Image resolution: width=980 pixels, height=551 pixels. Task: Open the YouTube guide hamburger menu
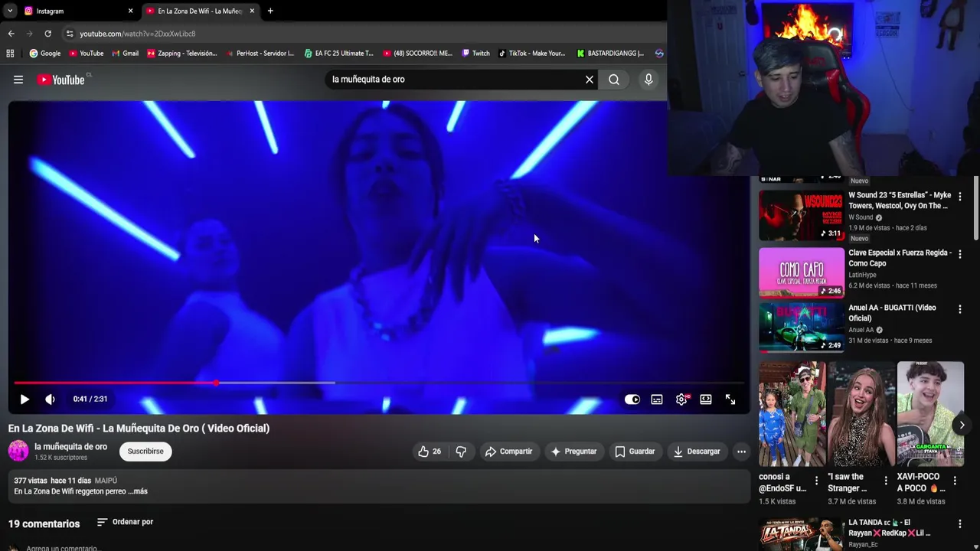pyautogui.click(x=18, y=80)
